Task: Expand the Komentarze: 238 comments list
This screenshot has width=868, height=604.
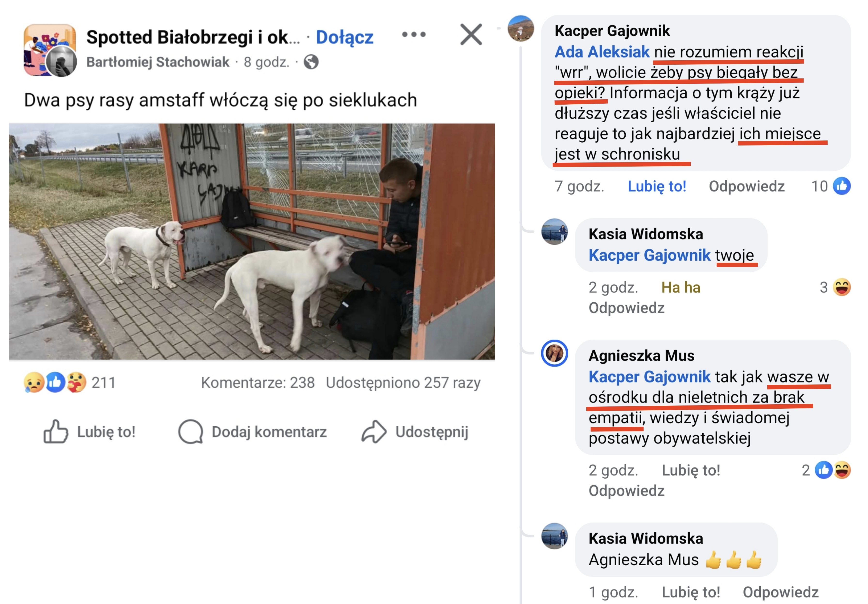Action: 257,382
